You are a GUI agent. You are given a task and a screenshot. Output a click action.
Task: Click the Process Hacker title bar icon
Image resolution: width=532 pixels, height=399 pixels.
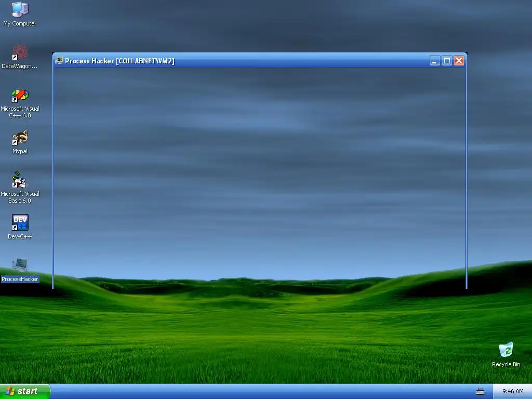tap(59, 60)
